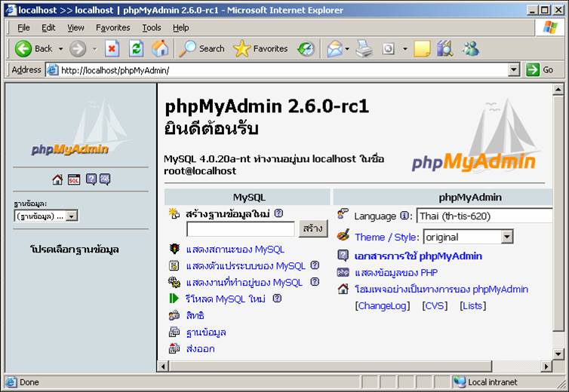Open SQL query window icon in left panel
569x392 pixels.
(74, 179)
